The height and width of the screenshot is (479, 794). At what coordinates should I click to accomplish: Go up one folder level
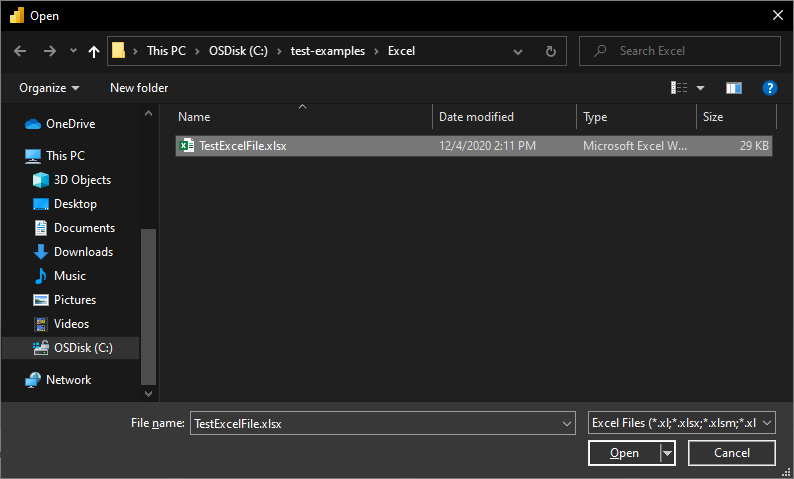pyautogui.click(x=94, y=51)
